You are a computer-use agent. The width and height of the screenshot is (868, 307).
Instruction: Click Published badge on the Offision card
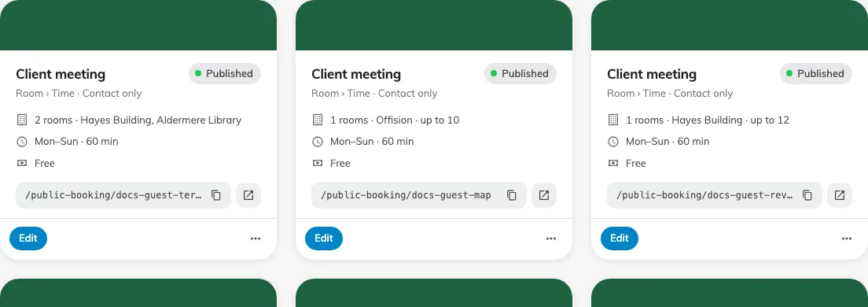(520, 74)
